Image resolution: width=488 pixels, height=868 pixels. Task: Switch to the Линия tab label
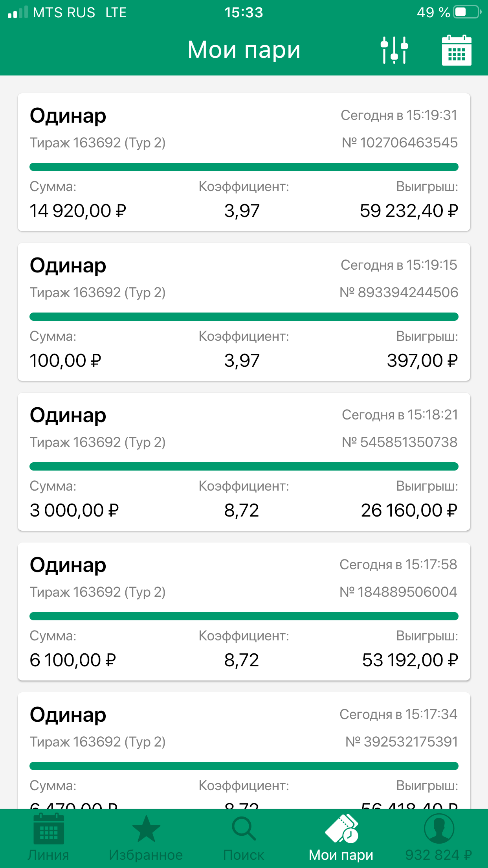(x=48, y=855)
